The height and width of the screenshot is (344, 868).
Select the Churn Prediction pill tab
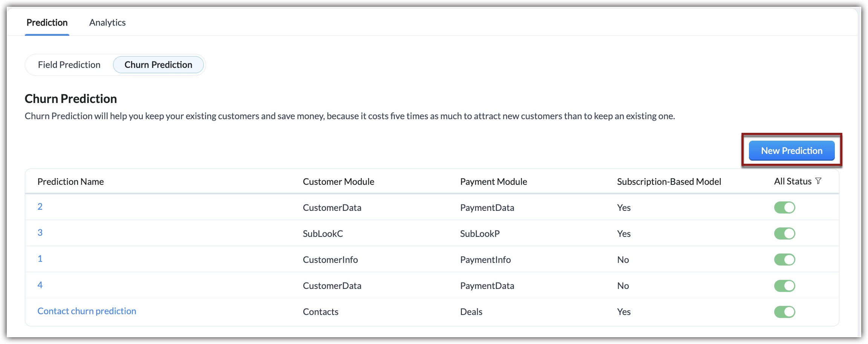[x=158, y=65]
